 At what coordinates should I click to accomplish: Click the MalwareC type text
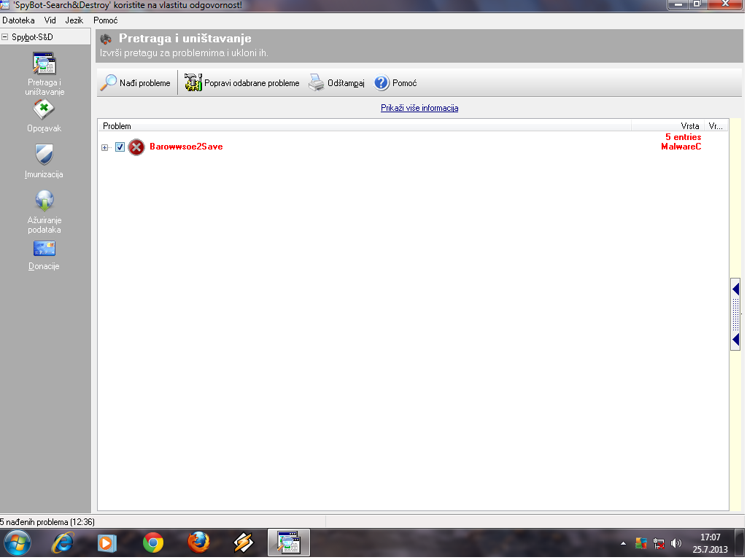click(681, 147)
